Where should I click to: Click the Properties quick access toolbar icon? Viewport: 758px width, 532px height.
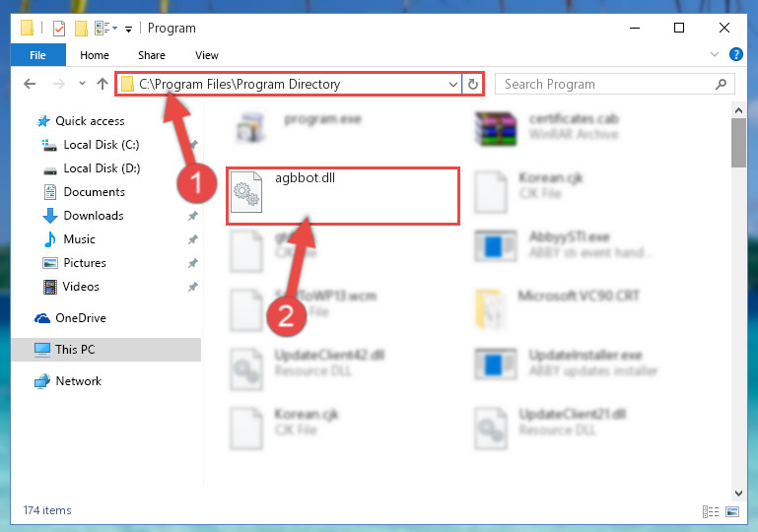point(59,29)
